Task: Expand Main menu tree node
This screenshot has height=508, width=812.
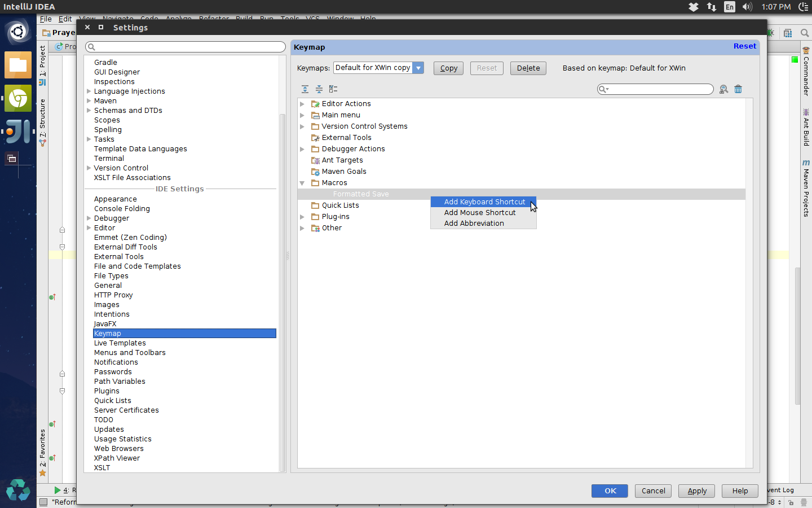Action: coord(302,115)
